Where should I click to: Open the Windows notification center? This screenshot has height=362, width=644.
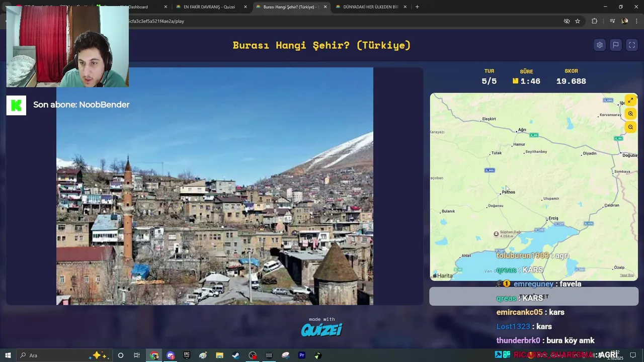click(x=633, y=355)
